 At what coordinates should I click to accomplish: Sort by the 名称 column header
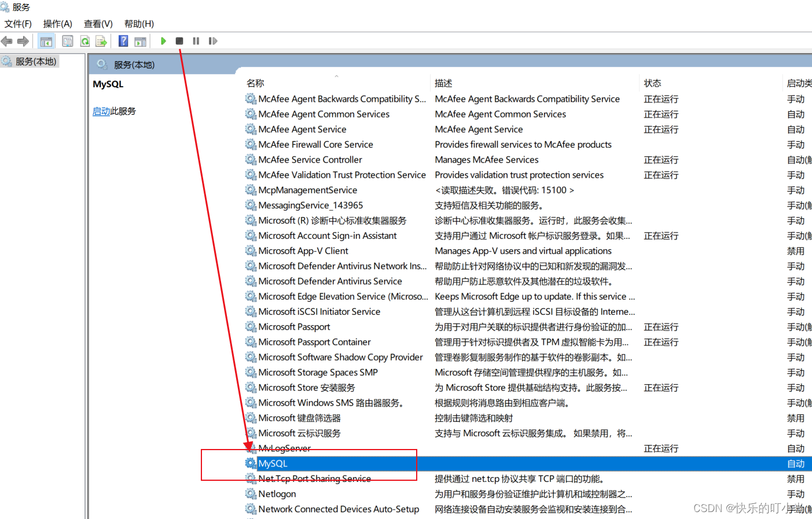(x=255, y=83)
